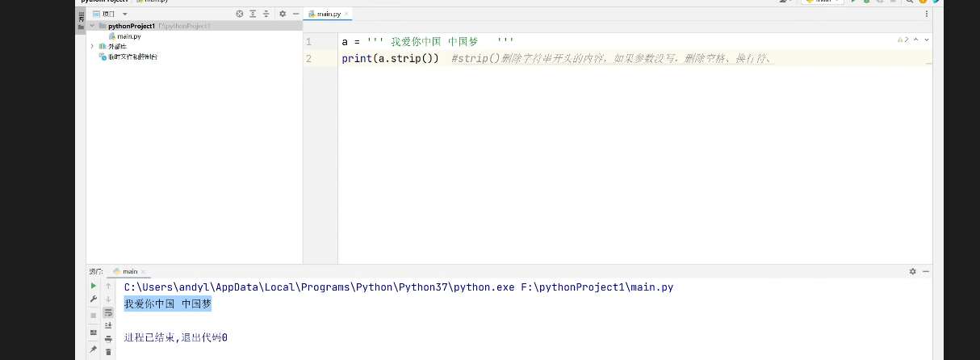The image size is (980, 360).
Task: Click the print icon in Run console
Action: click(108, 338)
